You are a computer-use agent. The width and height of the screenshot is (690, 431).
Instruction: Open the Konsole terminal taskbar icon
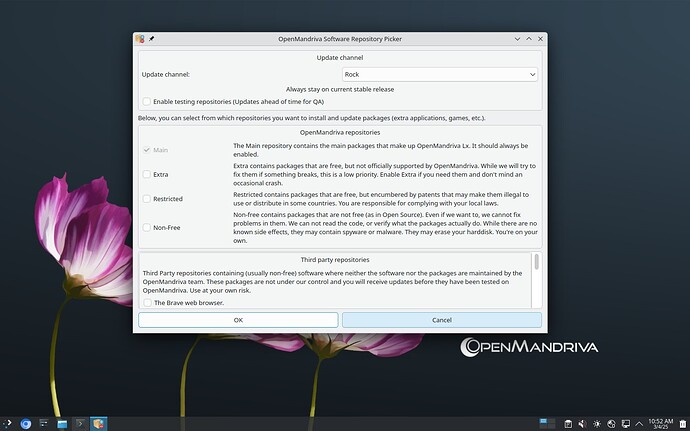tap(80, 424)
